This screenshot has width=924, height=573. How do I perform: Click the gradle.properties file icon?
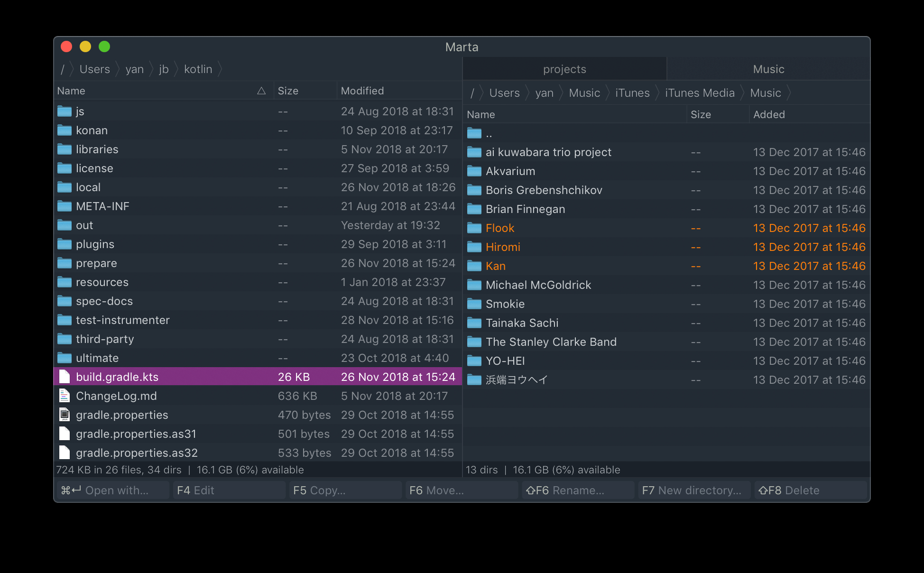click(65, 415)
